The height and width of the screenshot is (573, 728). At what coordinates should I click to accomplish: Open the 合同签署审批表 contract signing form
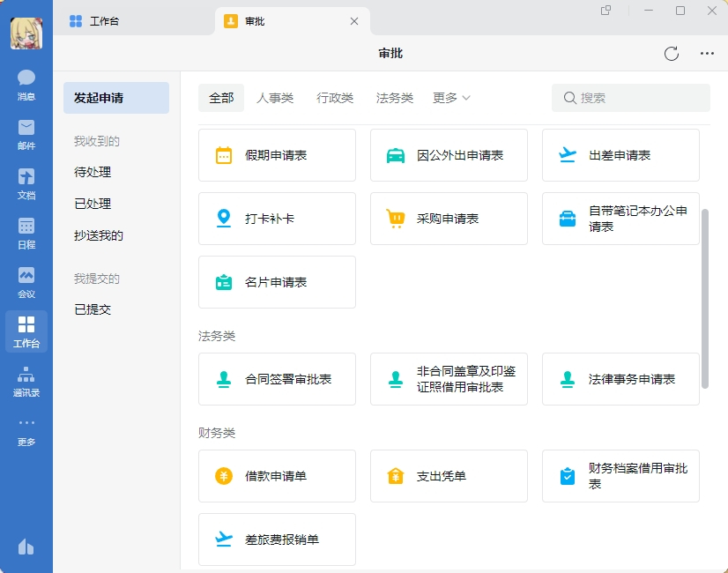(277, 379)
